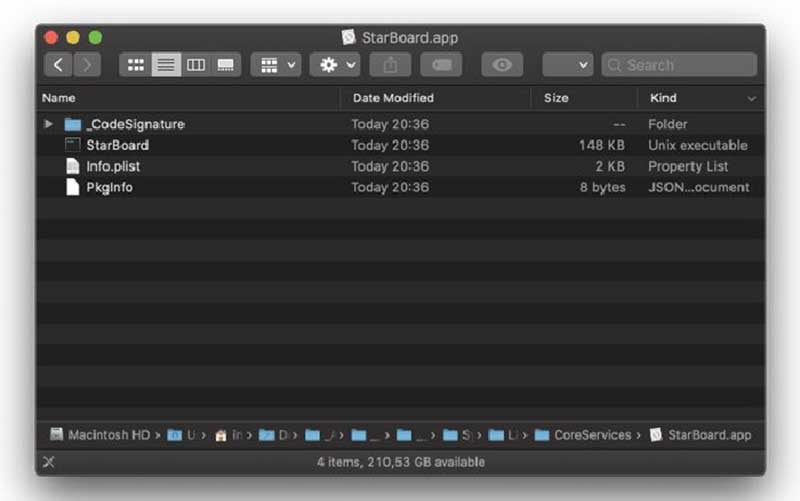Sort by the Date Modified column header

tap(393, 98)
